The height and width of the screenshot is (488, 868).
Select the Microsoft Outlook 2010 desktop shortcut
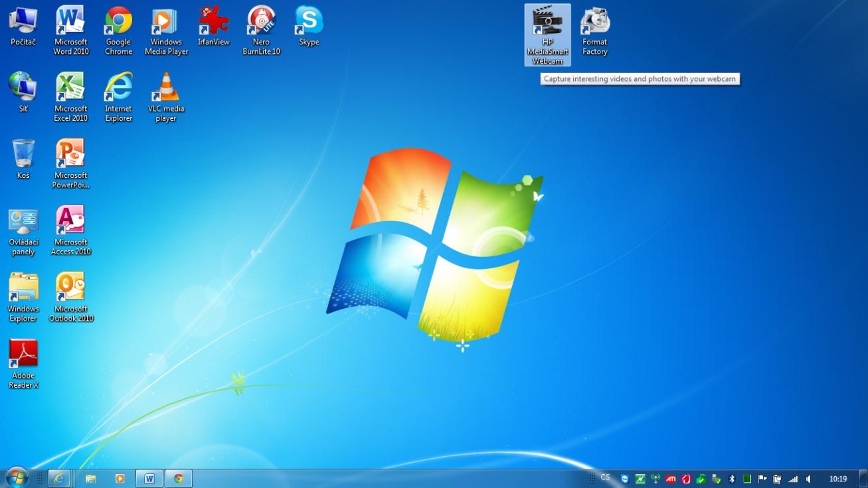[71, 297]
